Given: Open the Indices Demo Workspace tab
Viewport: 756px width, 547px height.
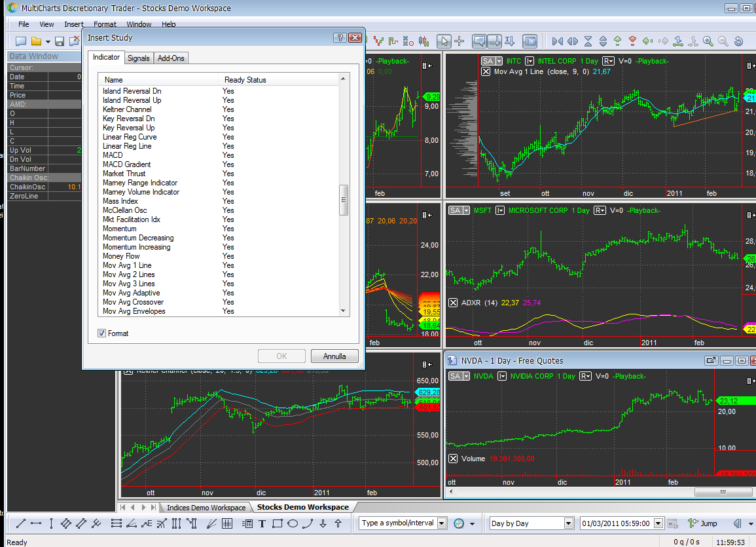Looking at the screenshot, I should pos(206,508).
